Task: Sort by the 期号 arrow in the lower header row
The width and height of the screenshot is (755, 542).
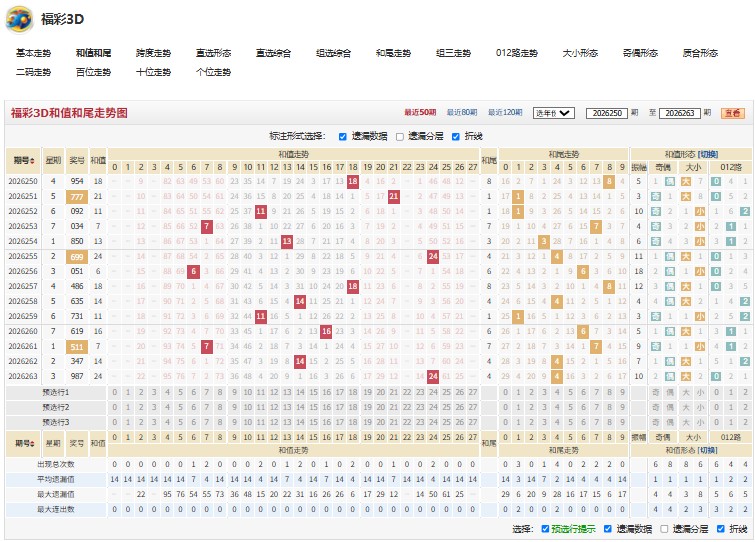Action: [x=32, y=443]
